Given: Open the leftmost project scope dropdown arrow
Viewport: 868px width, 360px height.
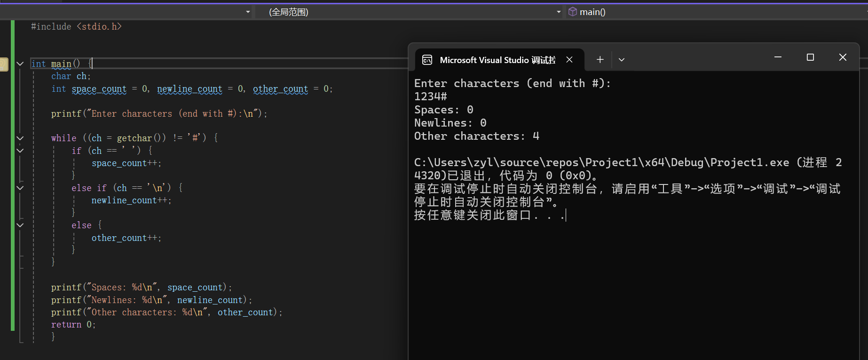Looking at the screenshot, I should [x=248, y=12].
